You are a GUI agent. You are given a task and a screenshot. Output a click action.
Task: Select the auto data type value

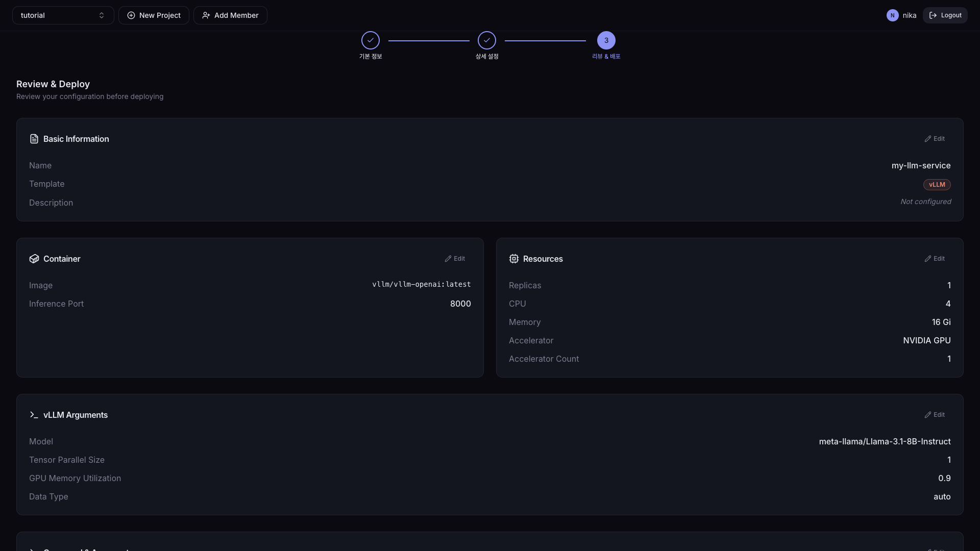942,496
